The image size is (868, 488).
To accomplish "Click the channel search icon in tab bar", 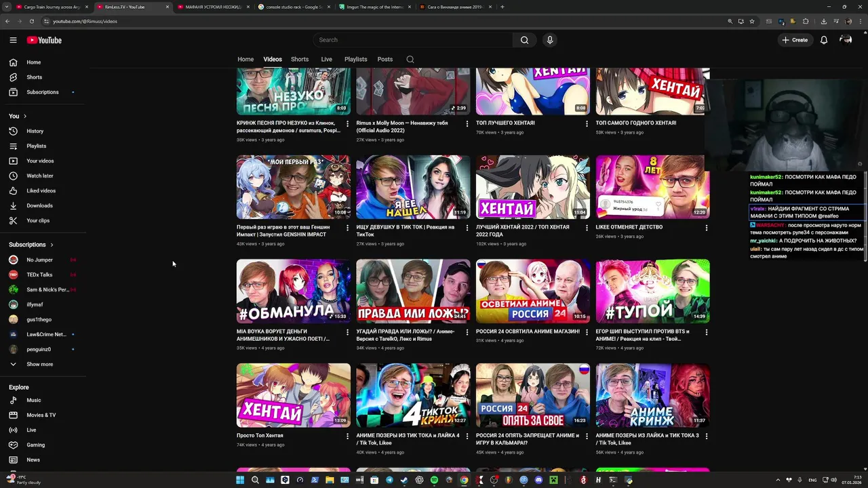I will click(410, 59).
